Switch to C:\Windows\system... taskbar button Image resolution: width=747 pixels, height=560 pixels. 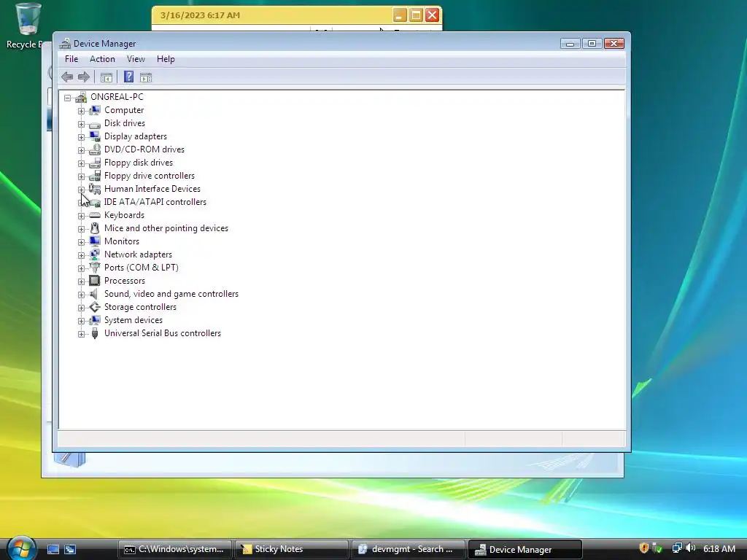click(x=174, y=549)
